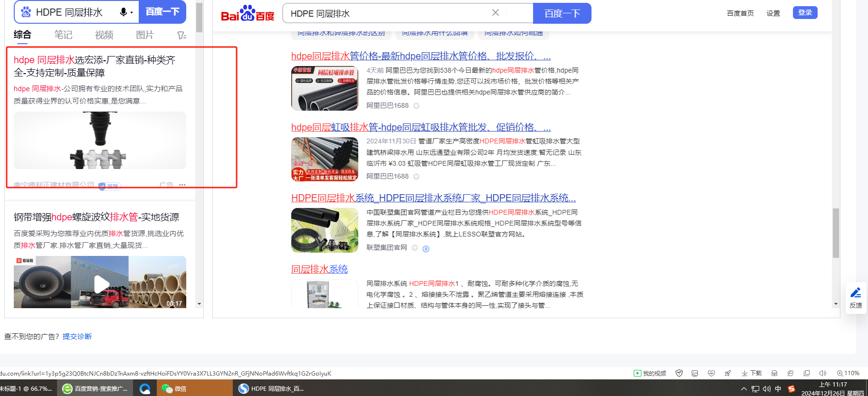The image size is (868, 396).
Task: Click the 联塑 coiled pipe thumbnail
Action: click(x=324, y=230)
